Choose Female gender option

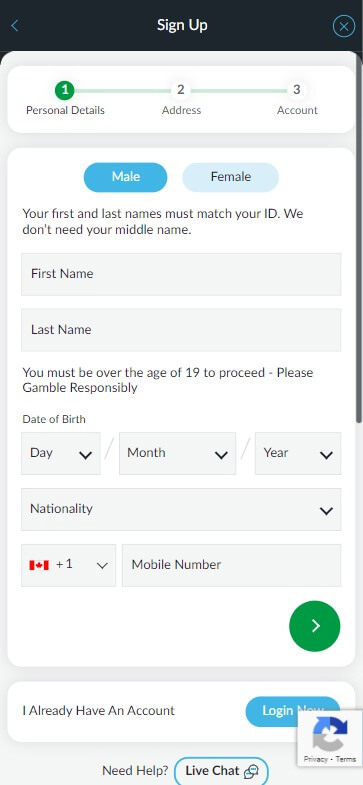coord(230,177)
